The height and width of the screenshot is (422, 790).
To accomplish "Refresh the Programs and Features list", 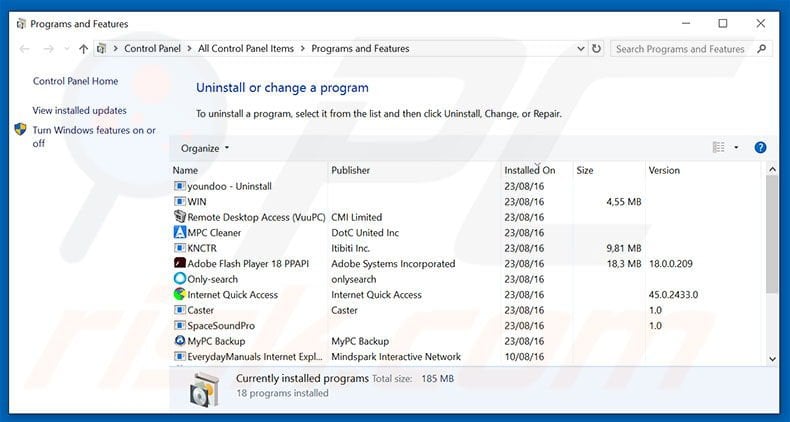I will [x=596, y=49].
